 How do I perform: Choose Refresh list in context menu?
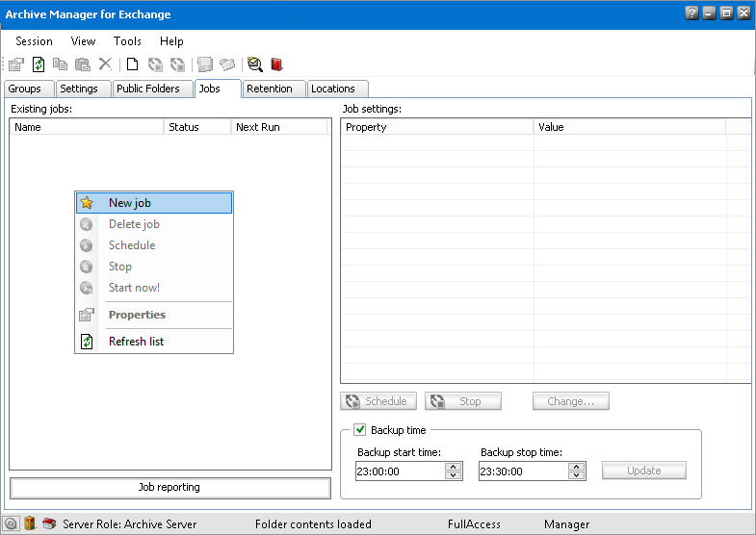154,342
